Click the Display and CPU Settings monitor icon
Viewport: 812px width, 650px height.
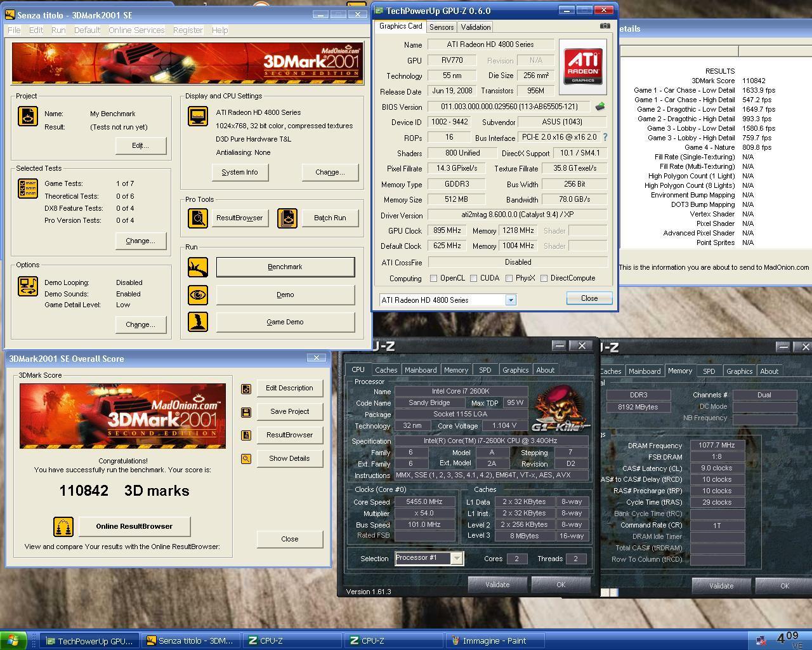click(198, 116)
